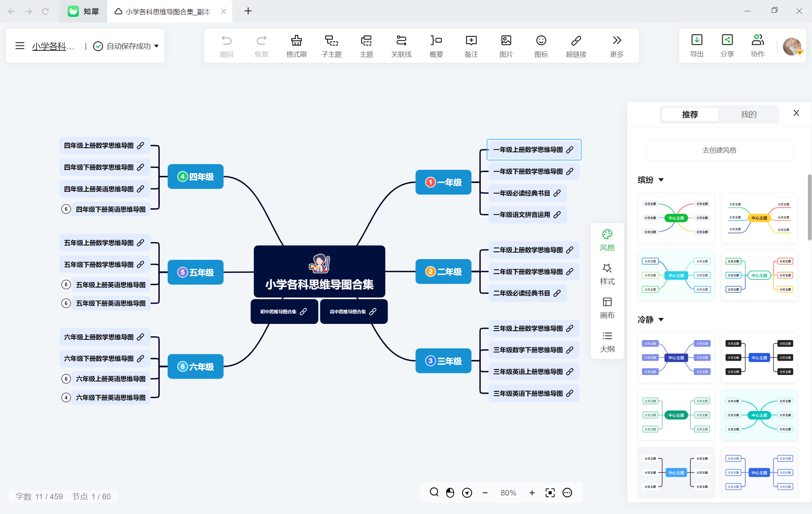This screenshot has height=514, width=812.
Task: Click the mouse mode icon in bottom toolbar
Action: click(x=450, y=493)
